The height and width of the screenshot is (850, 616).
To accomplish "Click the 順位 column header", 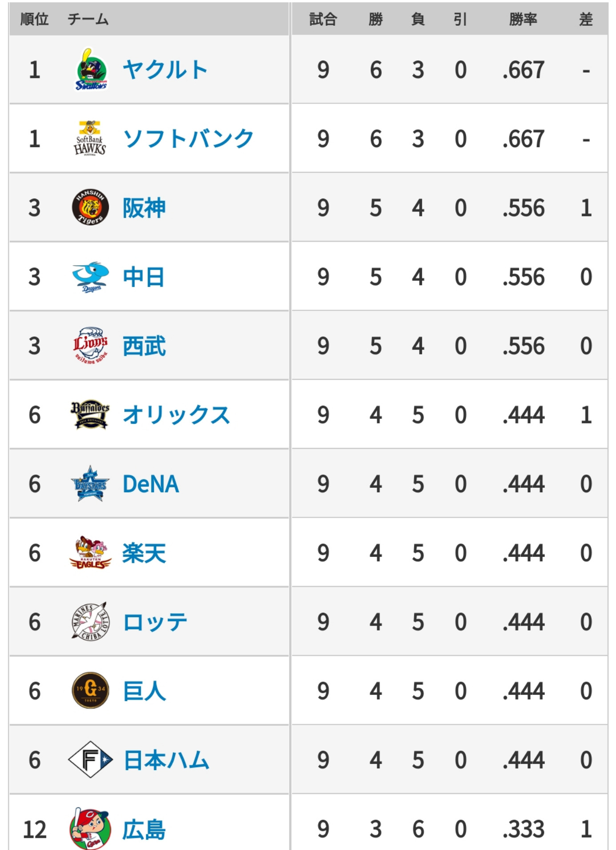I will (x=34, y=19).
